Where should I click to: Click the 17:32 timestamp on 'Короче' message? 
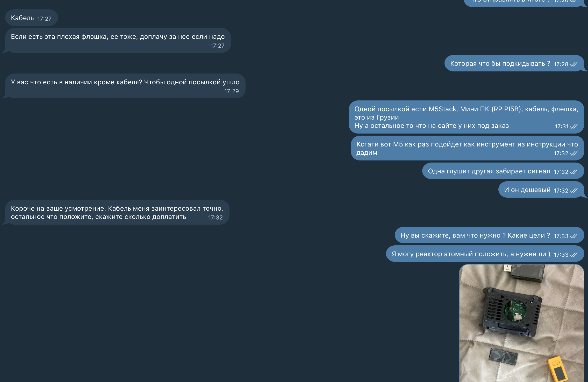(x=216, y=217)
